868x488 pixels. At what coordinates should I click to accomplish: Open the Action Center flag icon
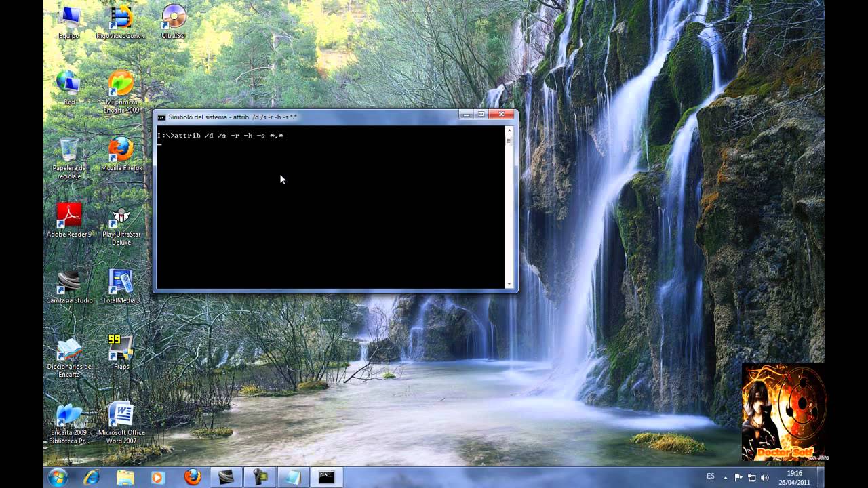pos(739,477)
